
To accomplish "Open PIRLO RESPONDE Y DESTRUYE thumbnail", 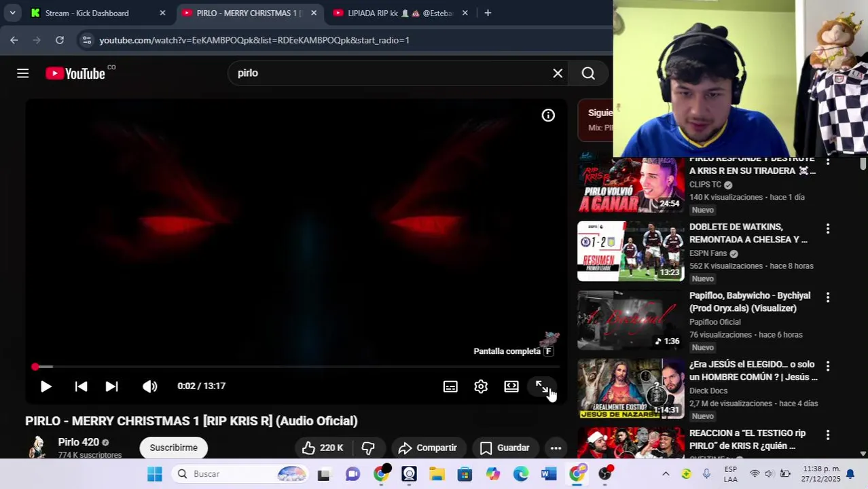I will (x=630, y=185).
